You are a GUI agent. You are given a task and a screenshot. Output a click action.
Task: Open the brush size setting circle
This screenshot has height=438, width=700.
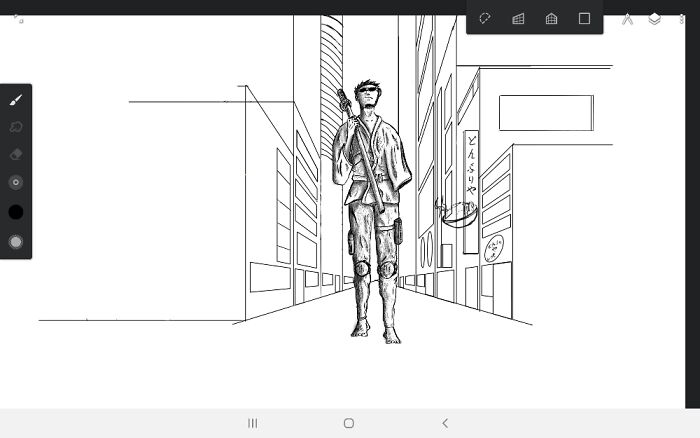coord(15,182)
